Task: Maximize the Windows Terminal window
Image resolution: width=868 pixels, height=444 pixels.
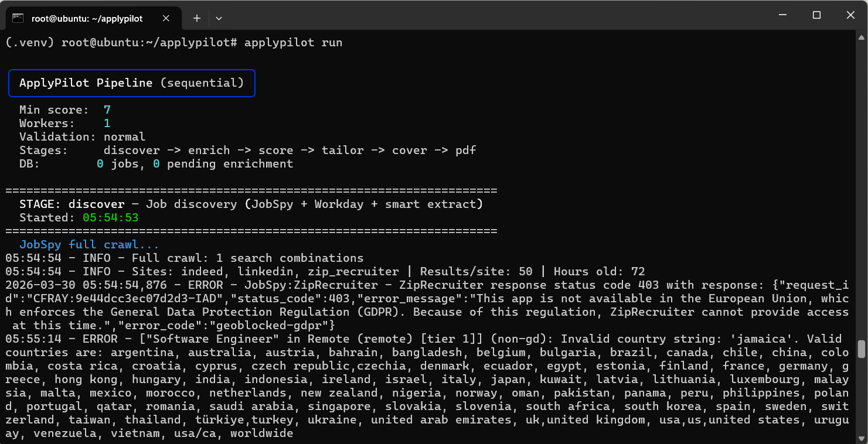Action: 816,15
